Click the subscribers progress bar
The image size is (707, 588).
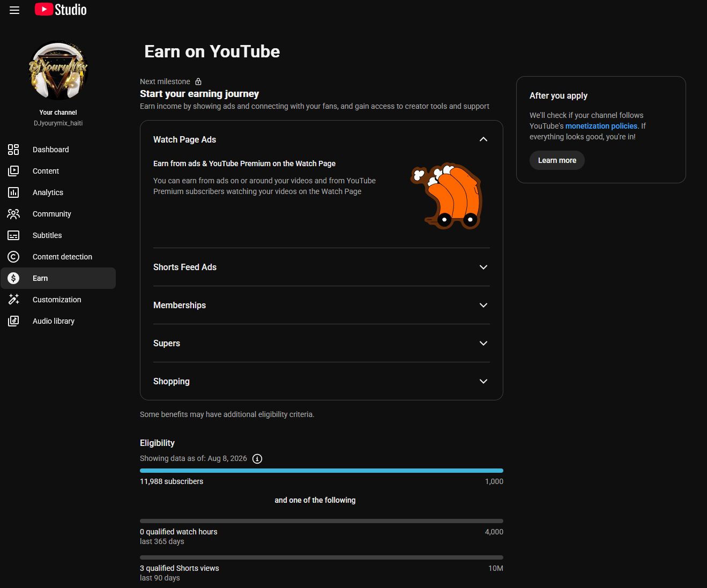coord(322,471)
